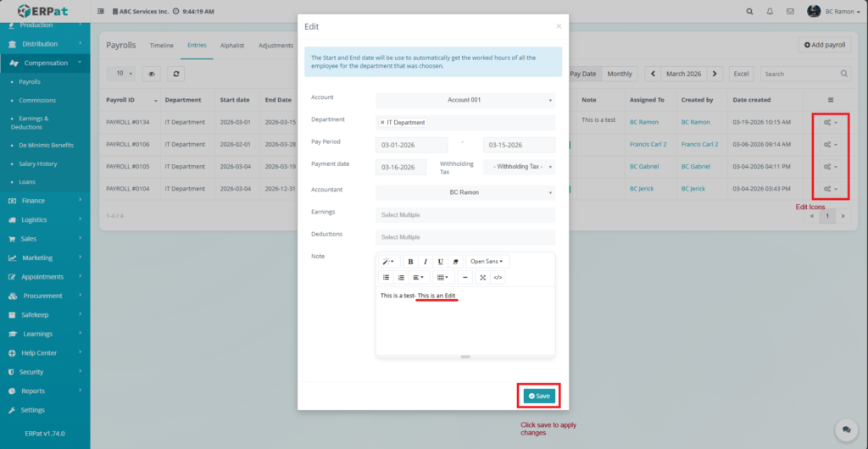Insert a horizontal rule line

coord(465,277)
